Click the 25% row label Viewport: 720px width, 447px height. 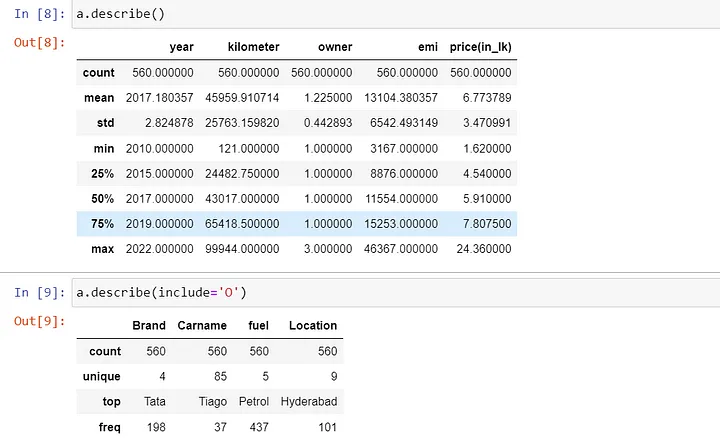tap(102, 174)
